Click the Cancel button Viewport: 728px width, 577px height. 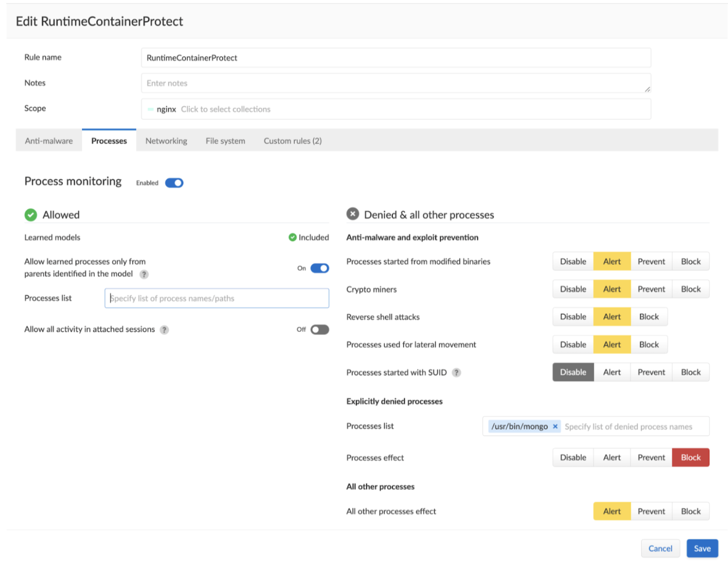point(660,548)
